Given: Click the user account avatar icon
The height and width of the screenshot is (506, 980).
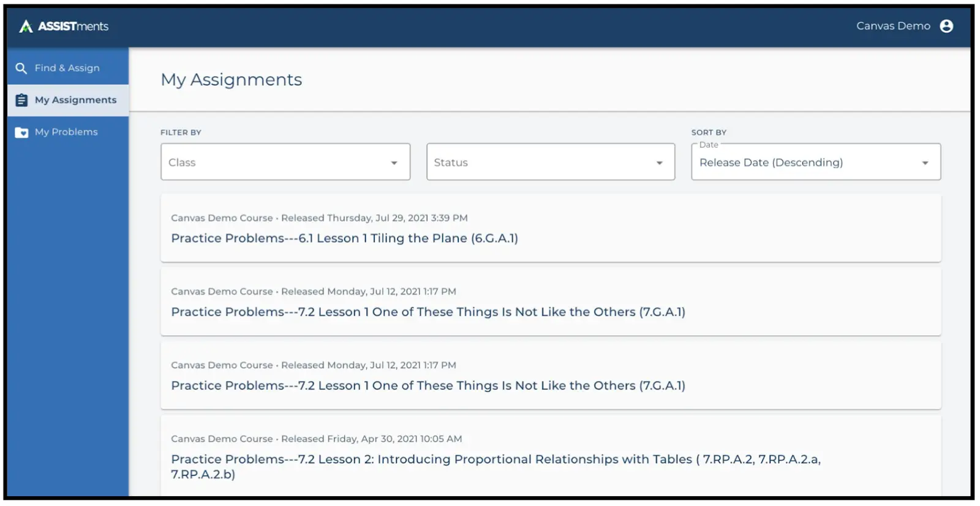Looking at the screenshot, I should (947, 26).
